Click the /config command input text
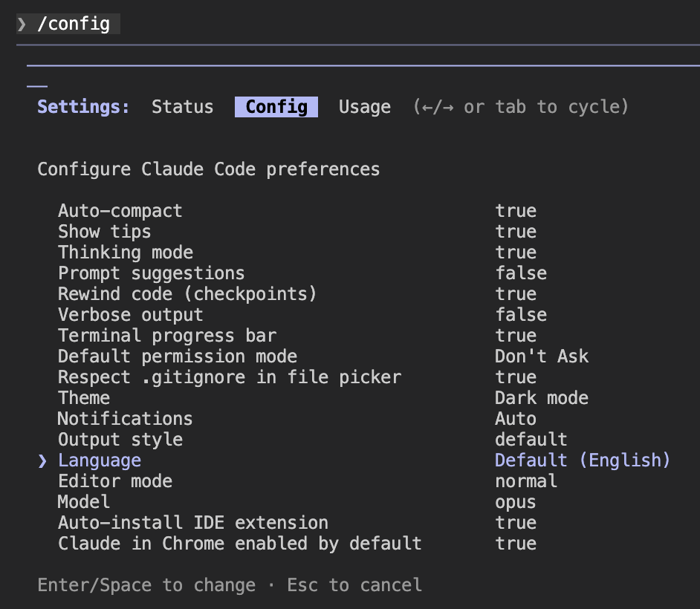 pos(74,25)
